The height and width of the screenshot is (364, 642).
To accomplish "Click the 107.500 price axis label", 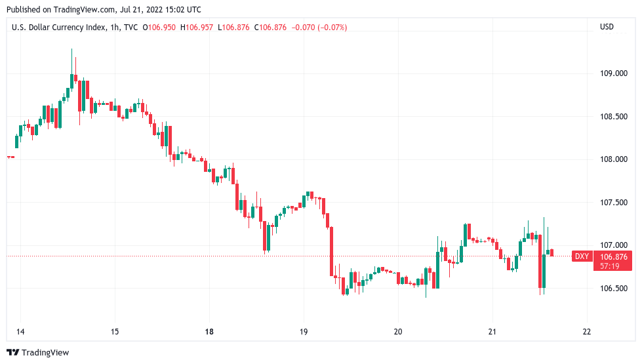I will [614, 203].
